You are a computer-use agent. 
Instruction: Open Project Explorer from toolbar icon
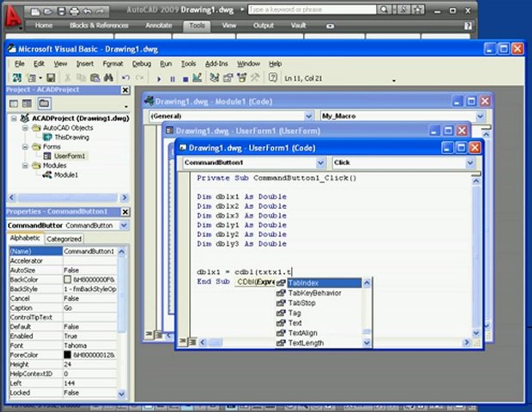pos(214,78)
